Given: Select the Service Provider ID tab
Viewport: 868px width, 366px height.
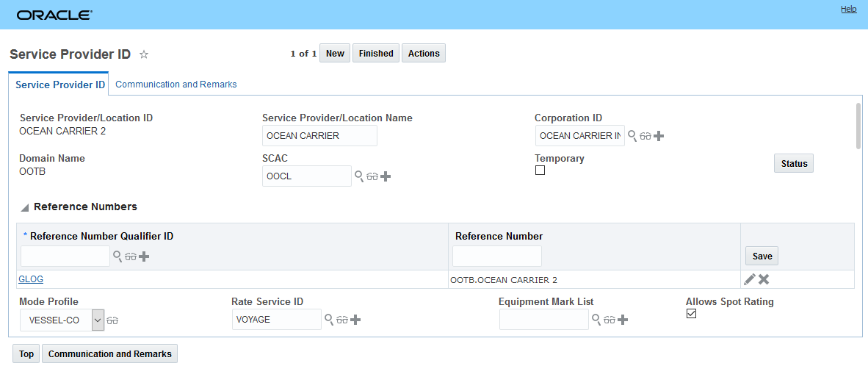Looking at the screenshot, I should [x=59, y=85].
